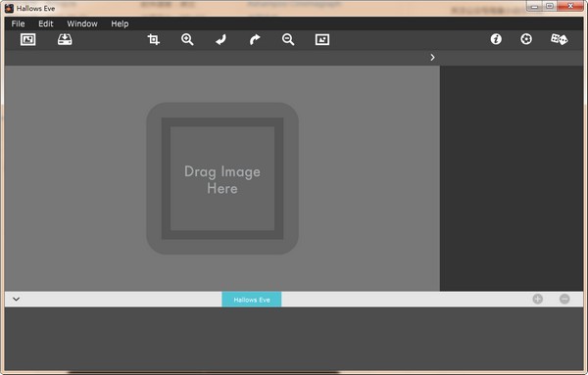
Task: Randomize the effect with the dice icon
Action: coord(560,39)
